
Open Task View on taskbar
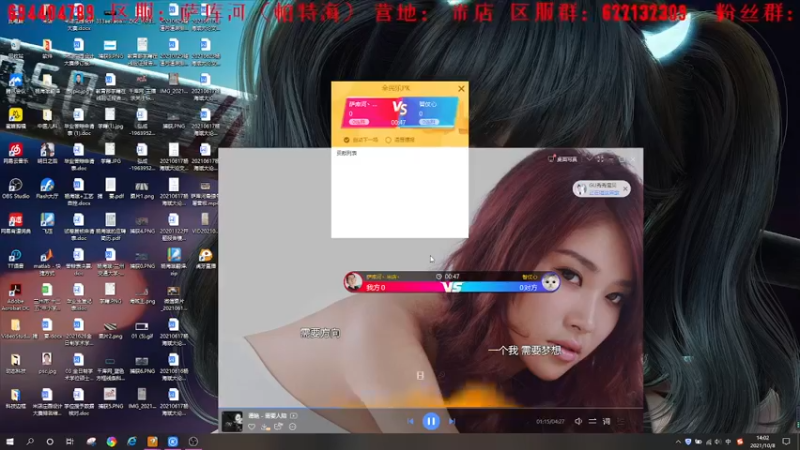[70, 441]
